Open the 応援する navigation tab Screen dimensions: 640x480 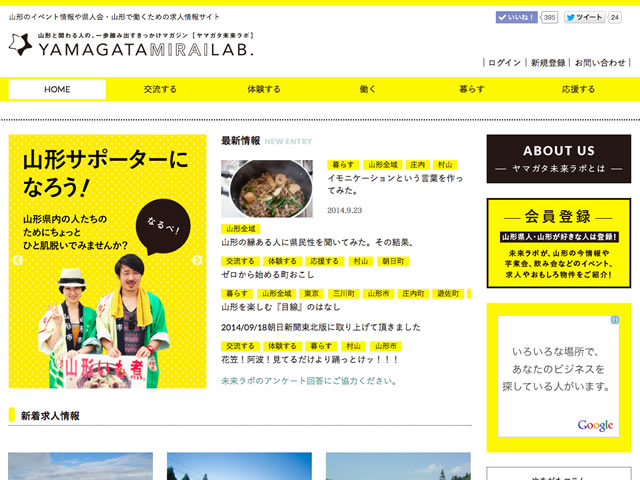[578, 89]
